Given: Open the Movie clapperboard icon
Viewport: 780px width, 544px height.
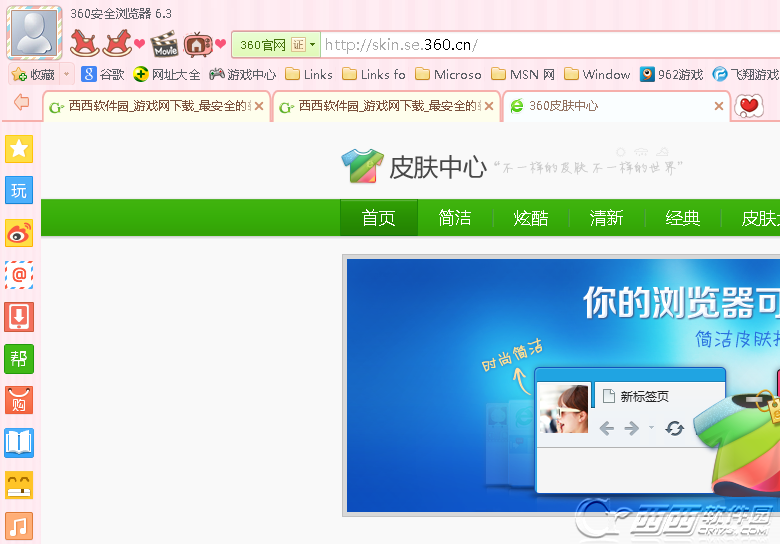Looking at the screenshot, I should coord(164,44).
